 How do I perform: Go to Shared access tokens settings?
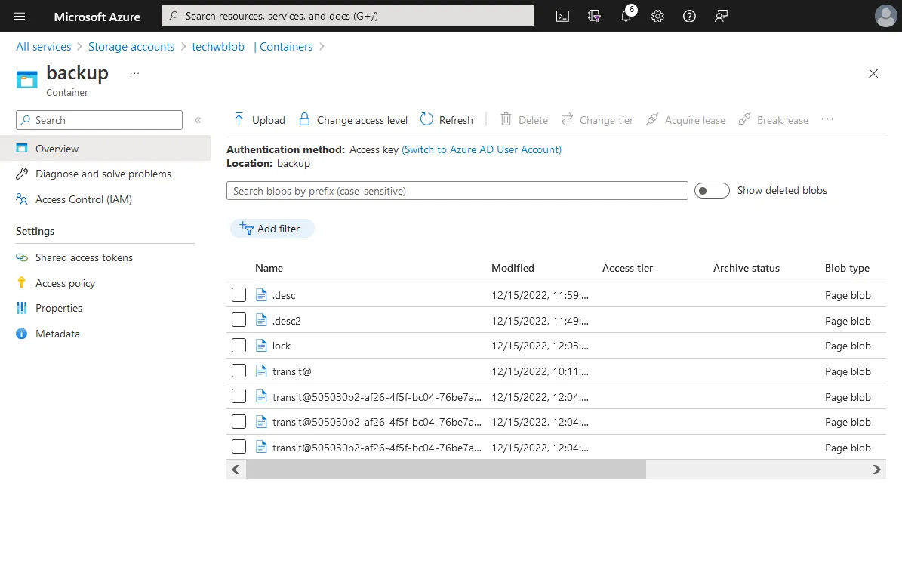[84, 257]
